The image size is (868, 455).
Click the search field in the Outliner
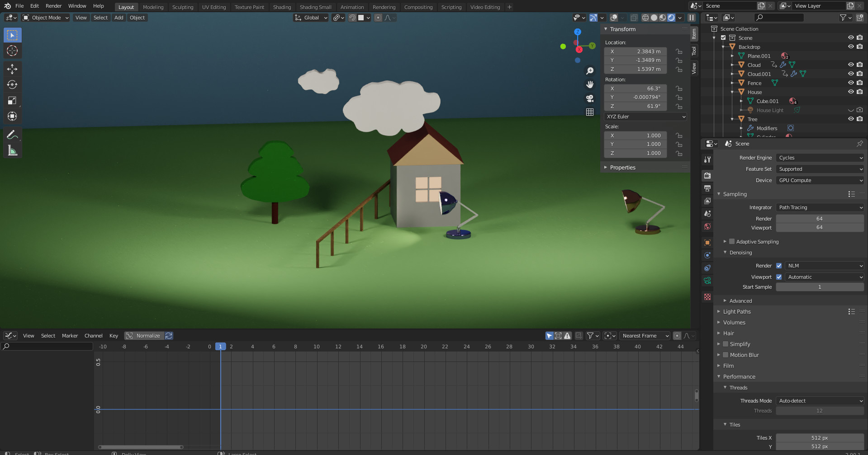pyautogui.click(x=780, y=18)
